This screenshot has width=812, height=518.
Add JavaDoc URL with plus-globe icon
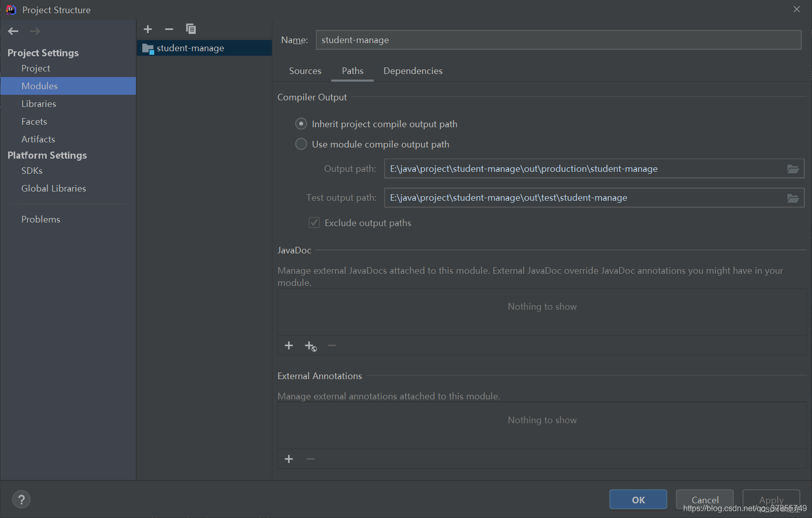point(310,346)
